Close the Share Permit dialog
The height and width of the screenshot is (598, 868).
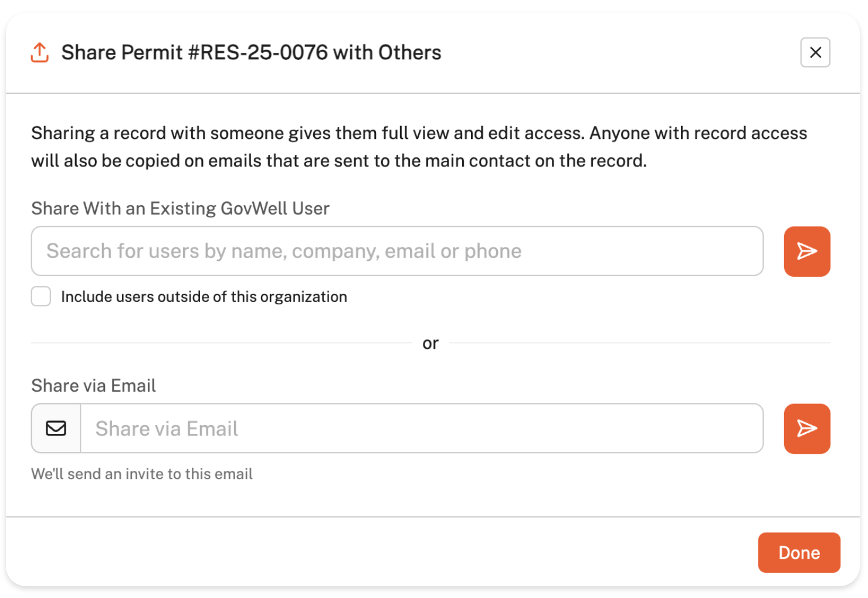(x=815, y=53)
